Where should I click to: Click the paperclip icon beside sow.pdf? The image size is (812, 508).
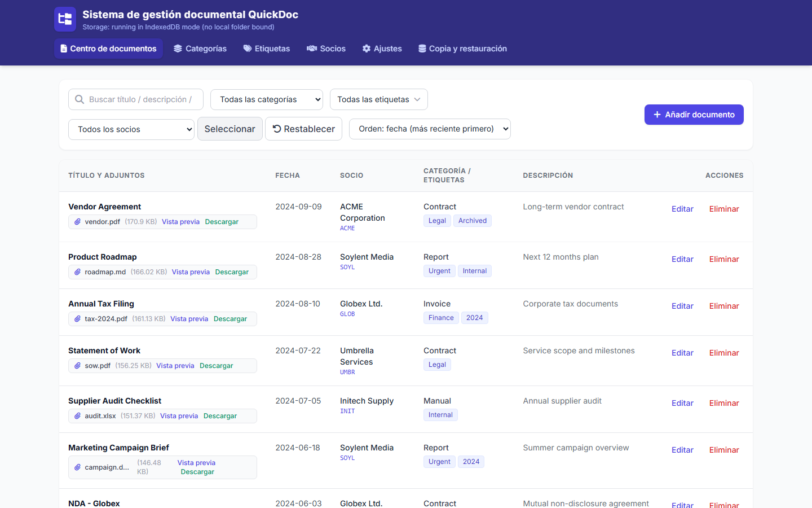pos(78,366)
